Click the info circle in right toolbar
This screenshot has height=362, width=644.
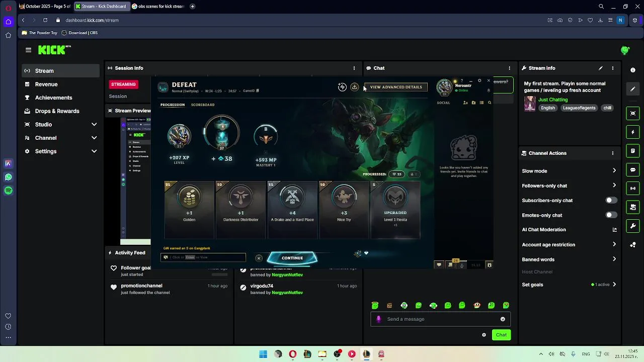[633, 70]
